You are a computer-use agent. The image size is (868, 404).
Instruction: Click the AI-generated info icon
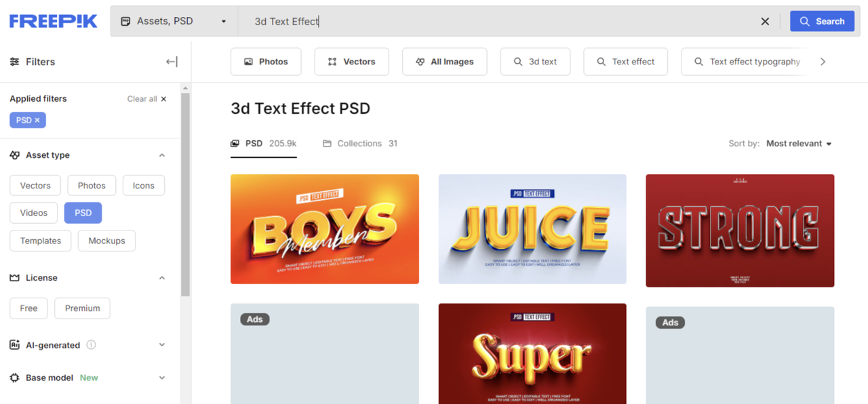pos(91,345)
